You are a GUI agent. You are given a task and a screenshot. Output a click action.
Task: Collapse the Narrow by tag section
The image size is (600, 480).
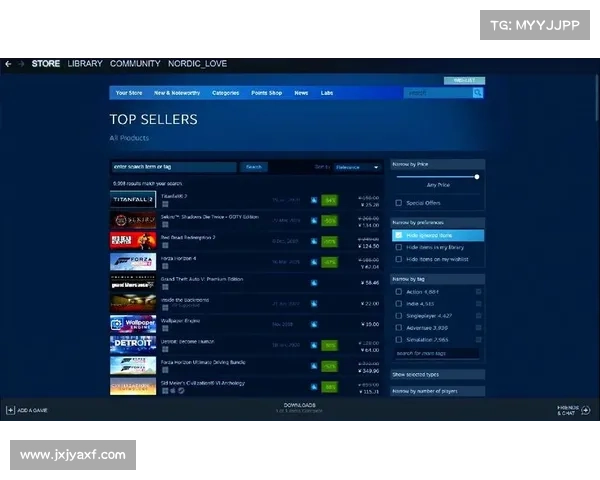pyautogui.click(x=437, y=279)
